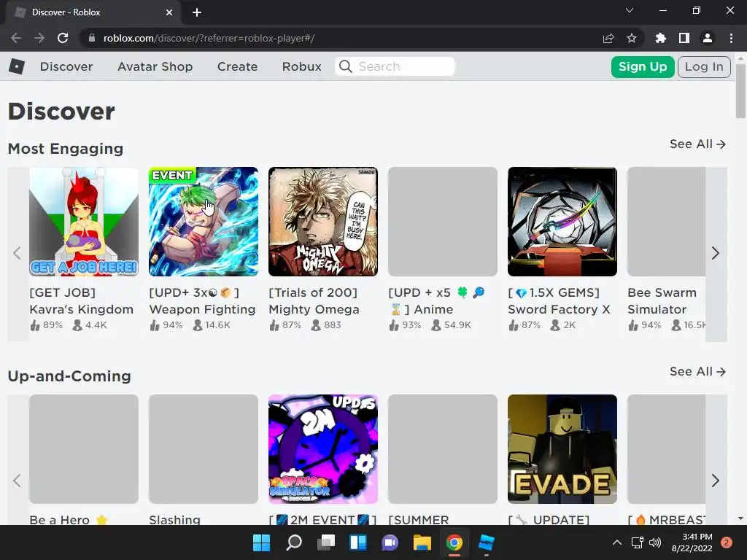Go back with browser back arrow
Image resolution: width=747 pixels, height=560 pixels.
tap(16, 38)
